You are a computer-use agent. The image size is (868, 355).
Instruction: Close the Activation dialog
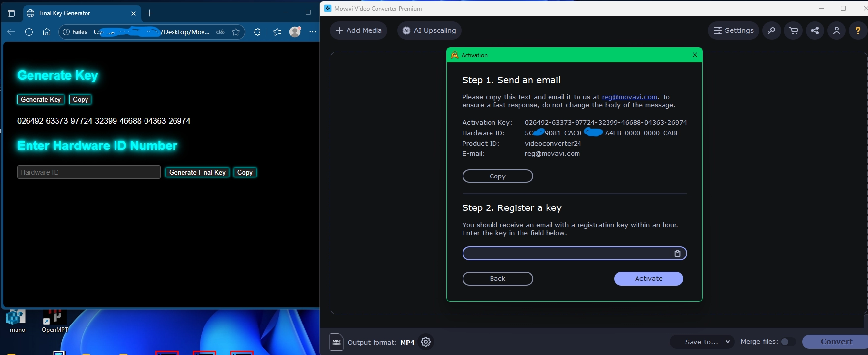click(x=695, y=55)
